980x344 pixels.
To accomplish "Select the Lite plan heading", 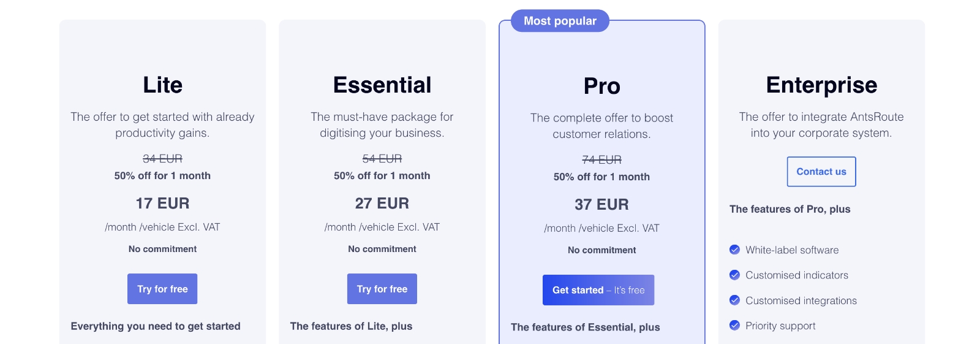I will (x=162, y=85).
